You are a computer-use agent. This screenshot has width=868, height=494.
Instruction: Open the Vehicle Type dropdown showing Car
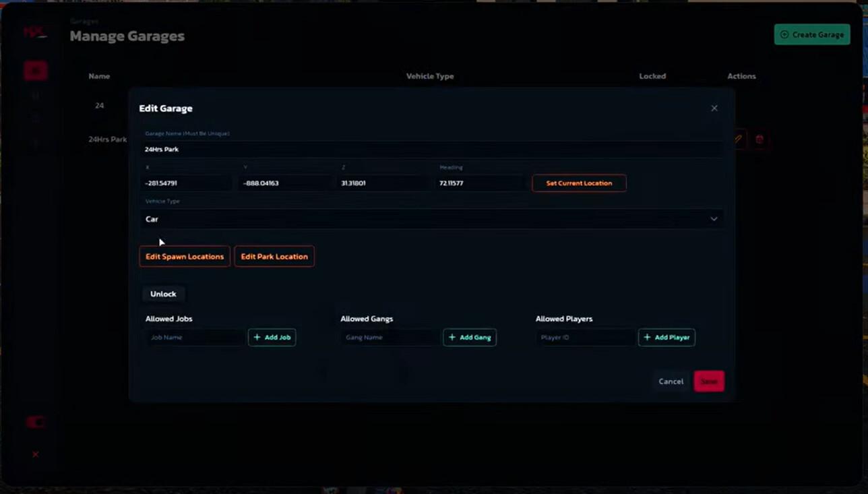pyautogui.click(x=432, y=219)
